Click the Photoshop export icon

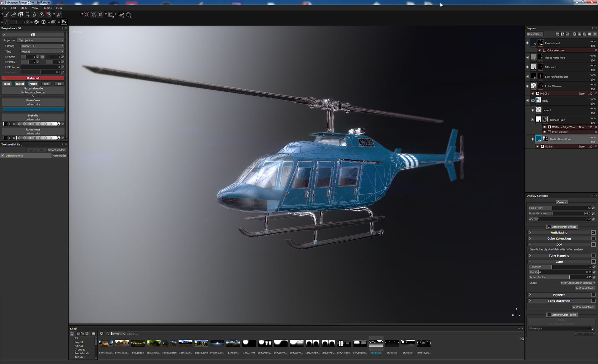(64, 22)
